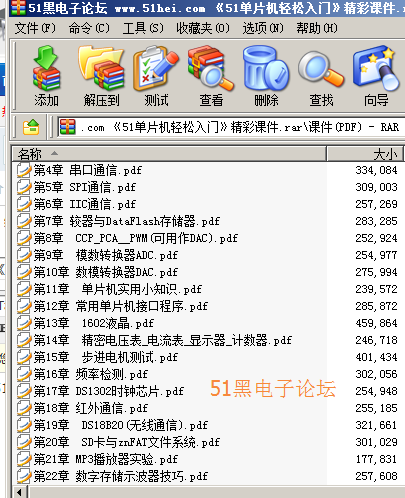
Task: Sort by the 名称 column header
Action: (x=169, y=154)
